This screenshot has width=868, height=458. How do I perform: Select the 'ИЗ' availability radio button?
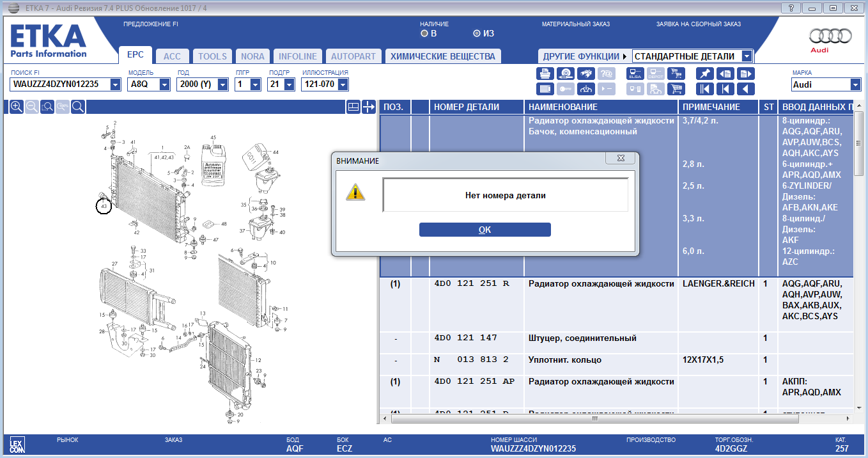tap(477, 33)
